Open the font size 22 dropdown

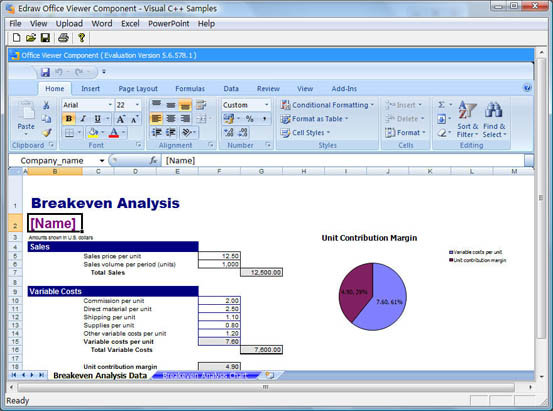coord(137,105)
